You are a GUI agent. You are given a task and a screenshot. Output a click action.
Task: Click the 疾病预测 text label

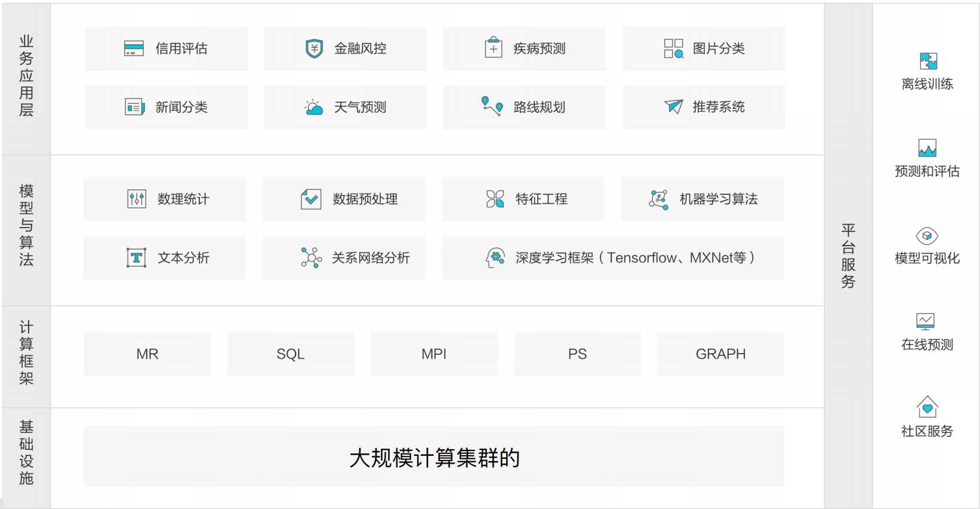point(540,48)
